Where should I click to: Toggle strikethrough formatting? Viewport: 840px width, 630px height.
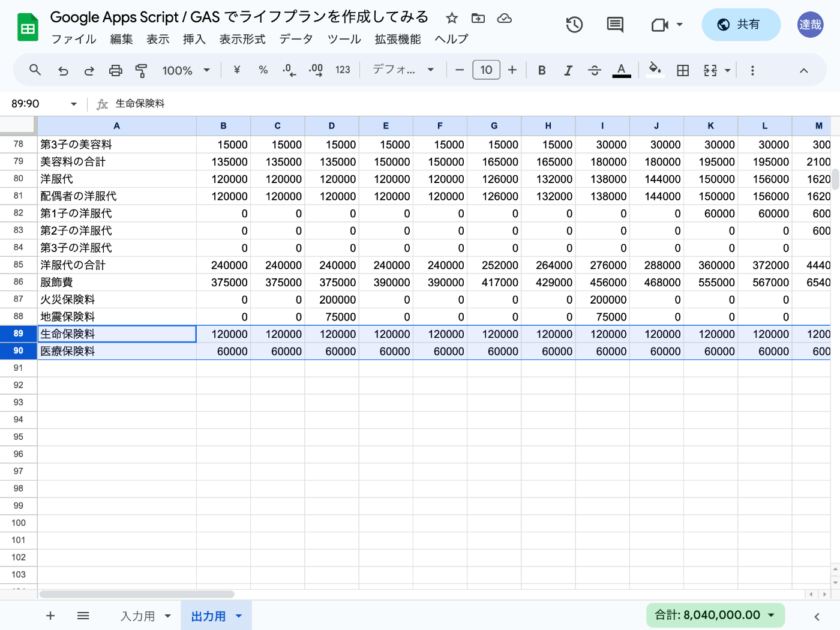click(x=595, y=70)
